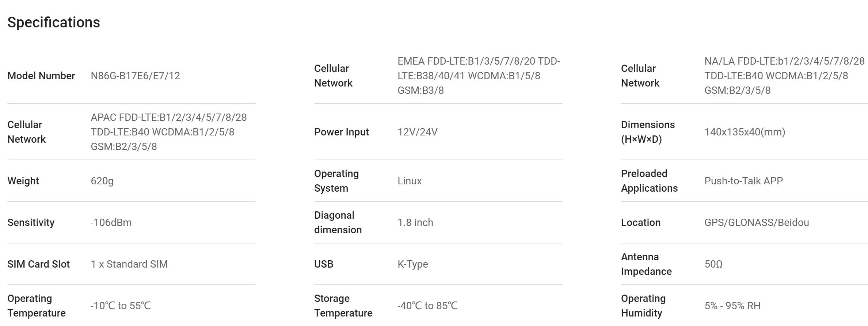The height and width of the screenshot is (326, 868).
Task: Click the APAC cellular network band text
Action: coord(168,132)
